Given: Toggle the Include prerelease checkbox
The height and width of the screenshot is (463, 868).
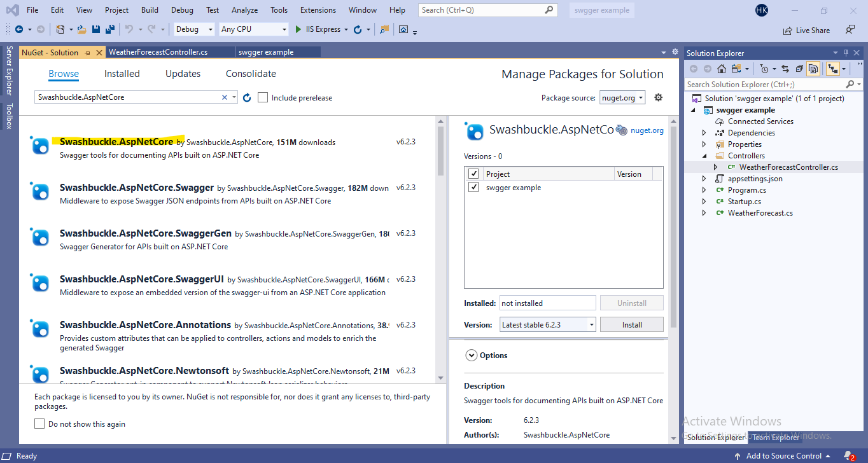Looking at the screenshot, I should coord(263,97).
